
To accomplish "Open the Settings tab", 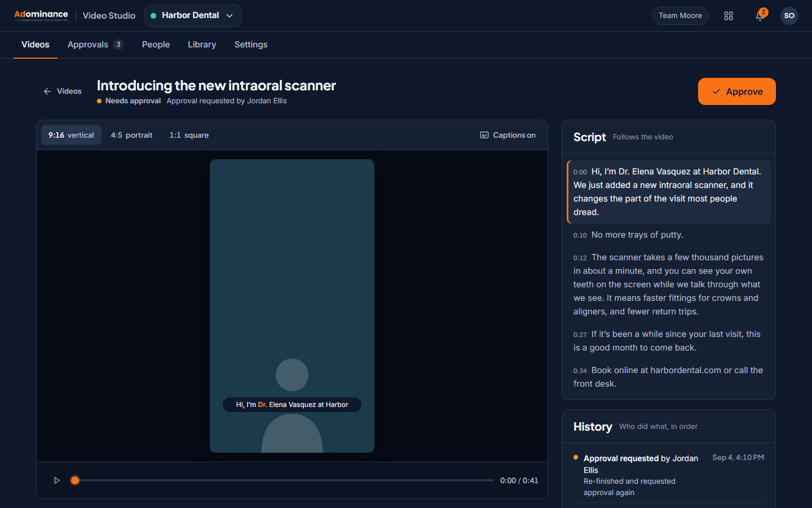I will pyautogui.click(x=251, y=45).
